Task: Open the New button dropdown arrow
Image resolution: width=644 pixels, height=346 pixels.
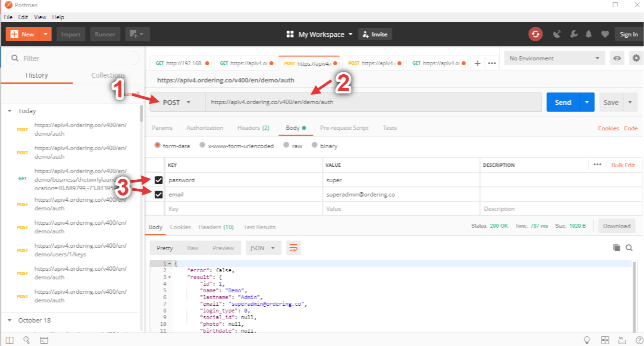Action: [x=45, y=34]
